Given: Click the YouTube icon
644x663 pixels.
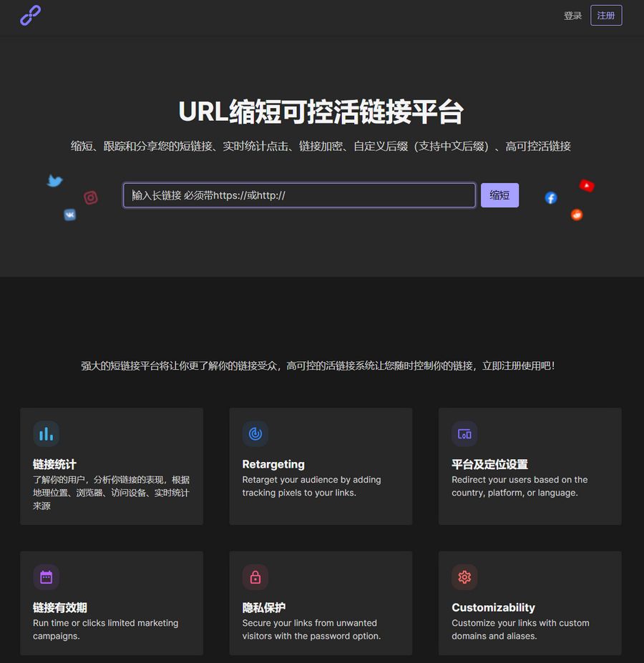Looking at the screenshot, I should [x=587, y=186].
